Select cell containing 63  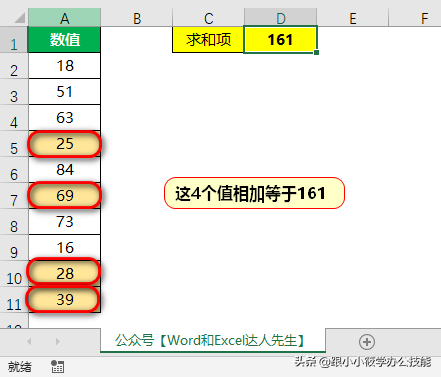click(x=64, y=118)
